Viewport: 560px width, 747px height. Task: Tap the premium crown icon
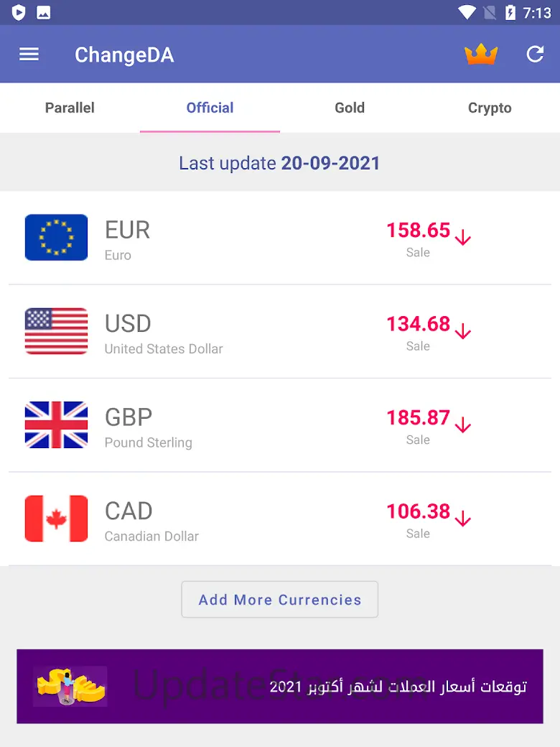point(481,55)
